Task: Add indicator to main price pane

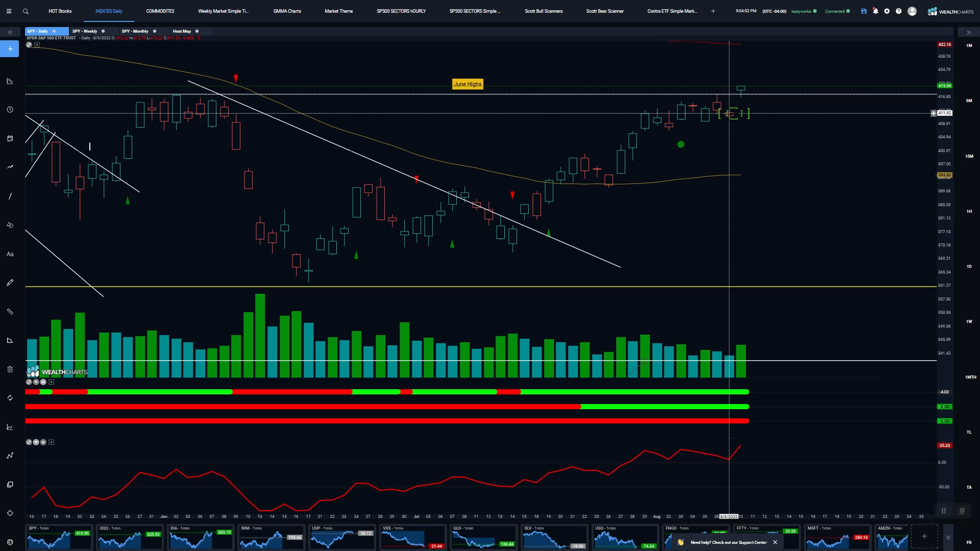Action: pos(37,45)
